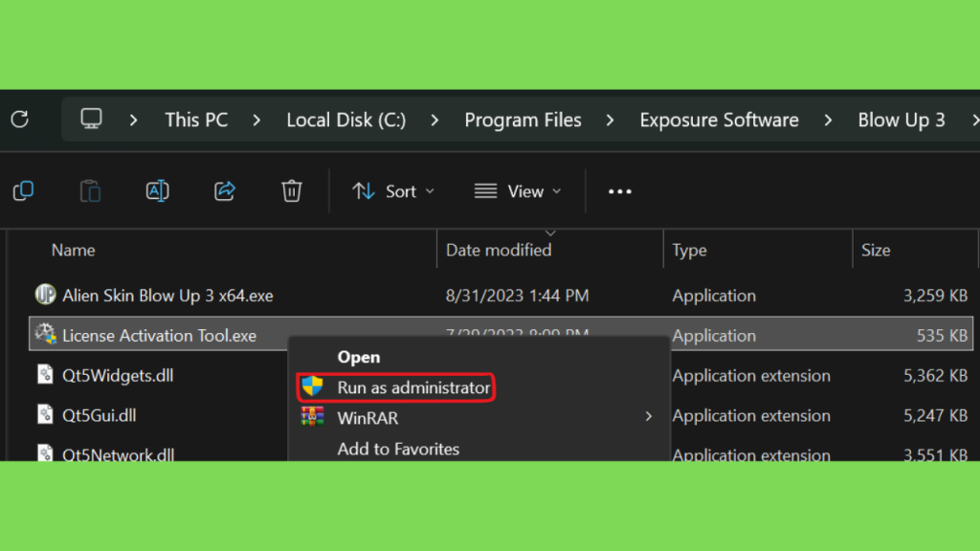The image size is (980, 551).
Task: Expand the chevron after Exposure Software
Action: point(828,120)
